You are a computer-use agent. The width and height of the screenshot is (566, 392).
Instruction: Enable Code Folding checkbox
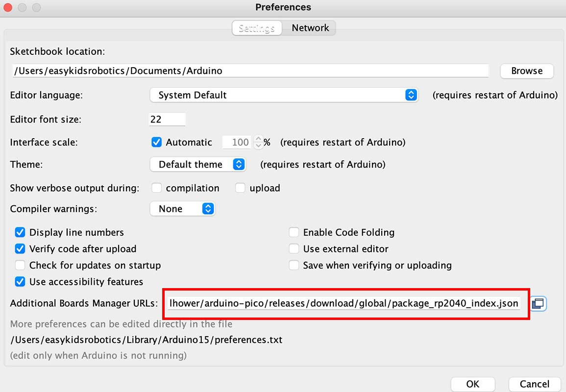(294, 232)
